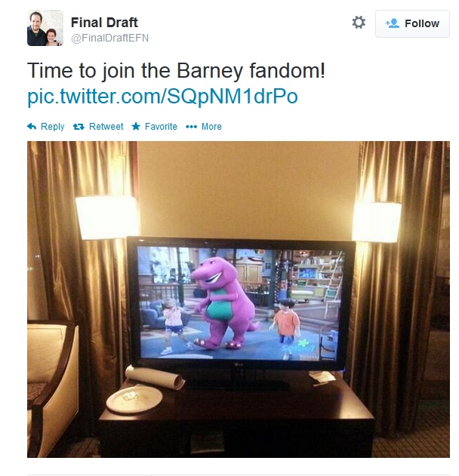Select the Reply text label

pyautogui.click(x=53, y=126)
